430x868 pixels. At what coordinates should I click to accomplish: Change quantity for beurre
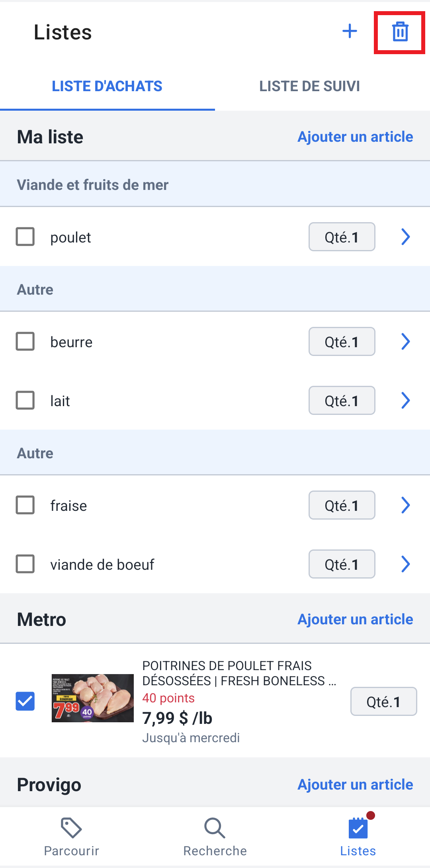342,341
